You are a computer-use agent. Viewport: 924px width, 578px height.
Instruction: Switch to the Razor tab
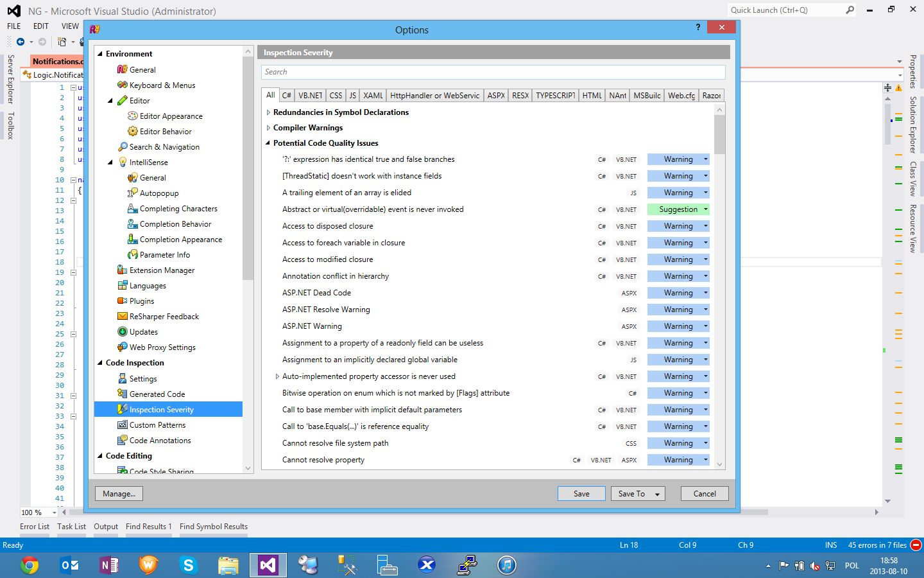pyautogui.click(x=712, y=95)
